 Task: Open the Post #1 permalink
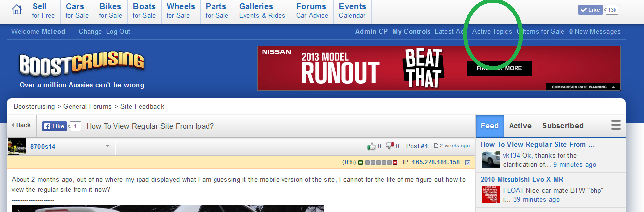tap(417, 146)
